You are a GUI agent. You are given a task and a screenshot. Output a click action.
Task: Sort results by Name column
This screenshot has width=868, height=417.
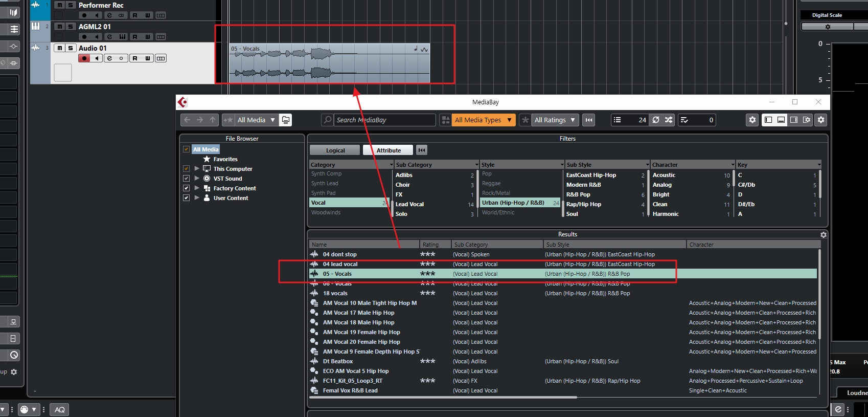tap(364, 245)
